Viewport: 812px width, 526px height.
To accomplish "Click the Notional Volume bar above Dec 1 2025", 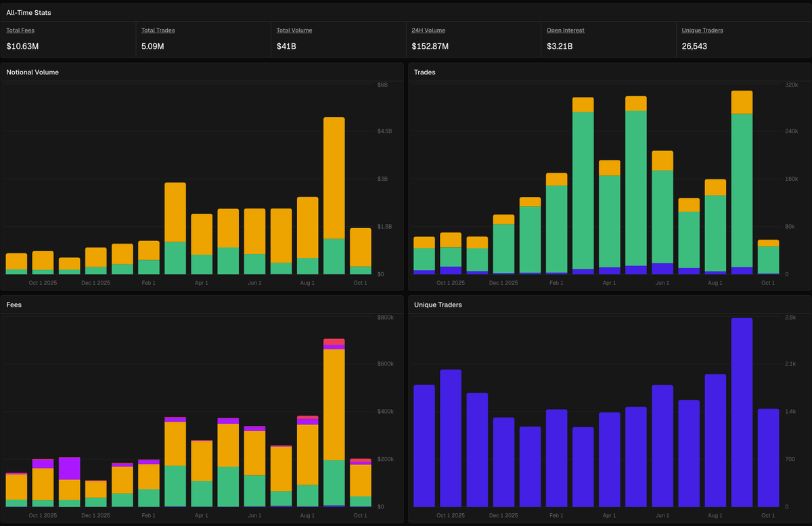I will pos(95,261).
